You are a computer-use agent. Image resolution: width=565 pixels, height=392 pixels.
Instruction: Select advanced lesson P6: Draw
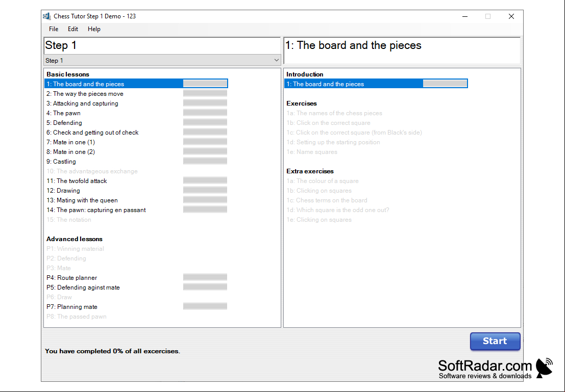tap(59, 297)
